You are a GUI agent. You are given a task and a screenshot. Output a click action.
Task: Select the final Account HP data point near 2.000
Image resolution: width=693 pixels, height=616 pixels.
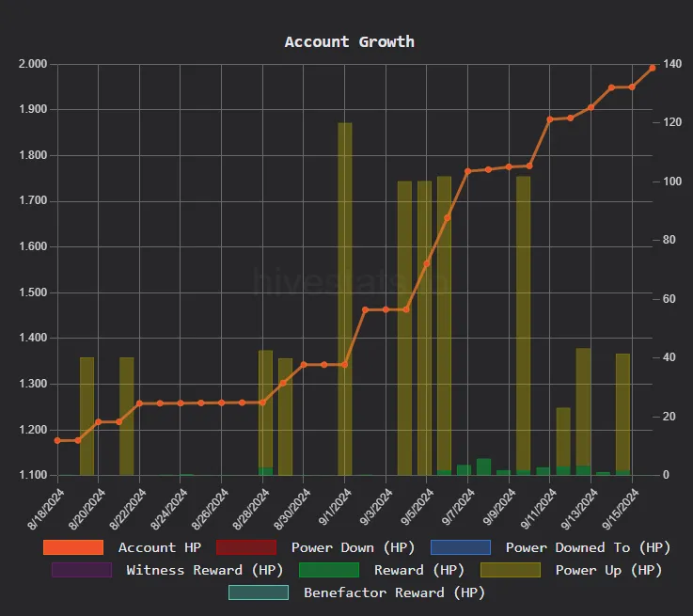pyautogui.click(x=653, y=68)
